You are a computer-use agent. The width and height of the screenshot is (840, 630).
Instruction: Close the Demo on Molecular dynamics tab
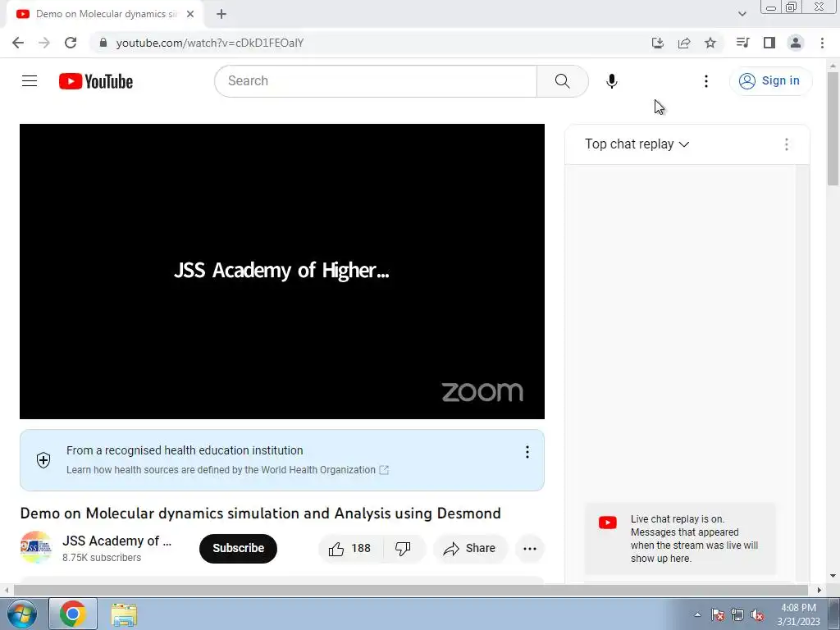(190, 14)
